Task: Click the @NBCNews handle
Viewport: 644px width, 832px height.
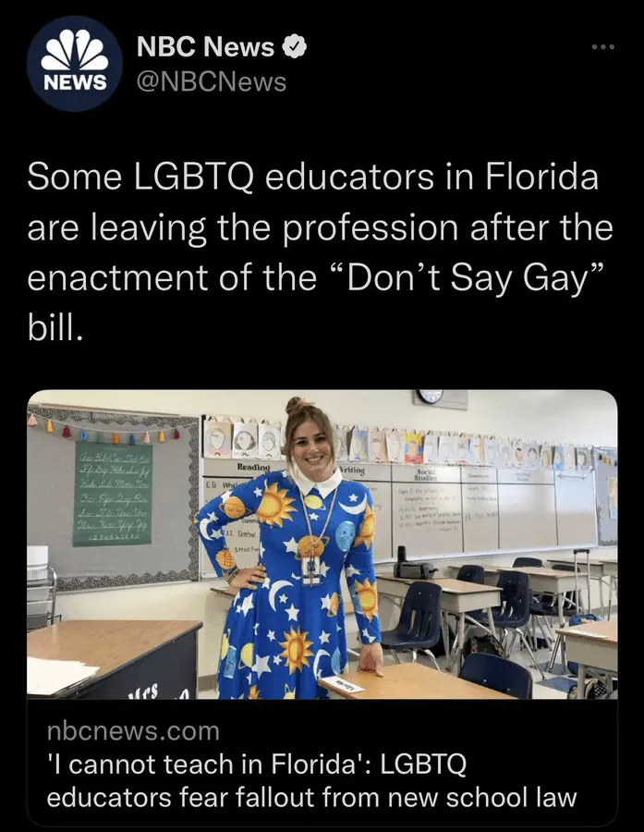Action: [x=212, y=81]
